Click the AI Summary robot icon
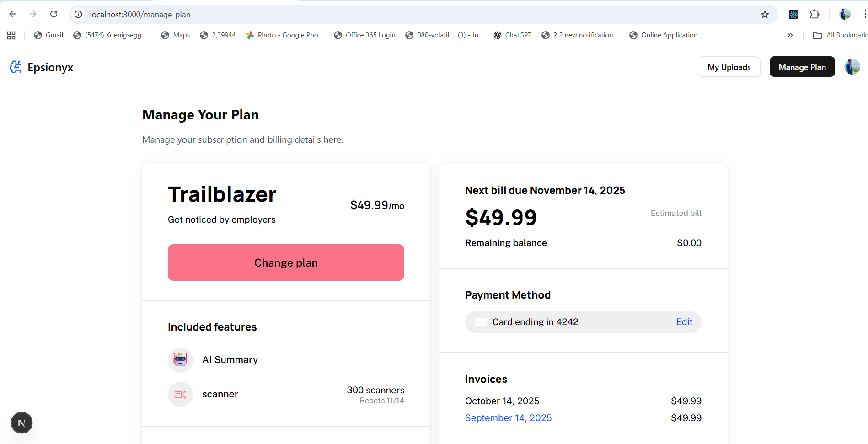 pos(180,360)
